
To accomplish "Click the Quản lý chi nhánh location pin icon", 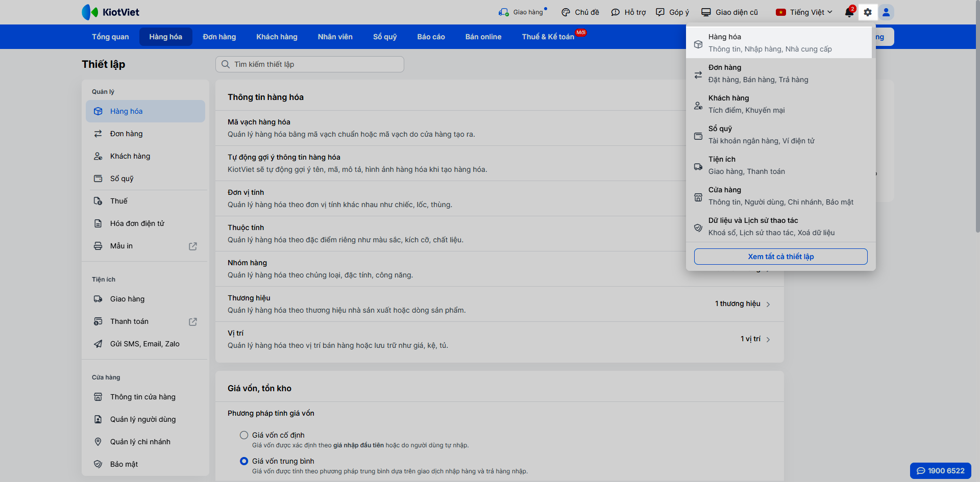I will pyautogui.click(x=98, y=442).
